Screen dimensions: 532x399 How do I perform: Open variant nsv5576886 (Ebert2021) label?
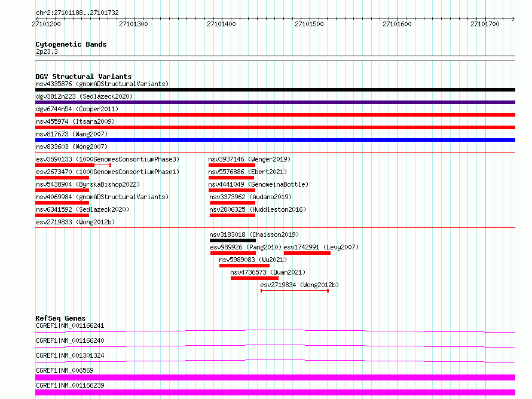click(x=247, y=172)
